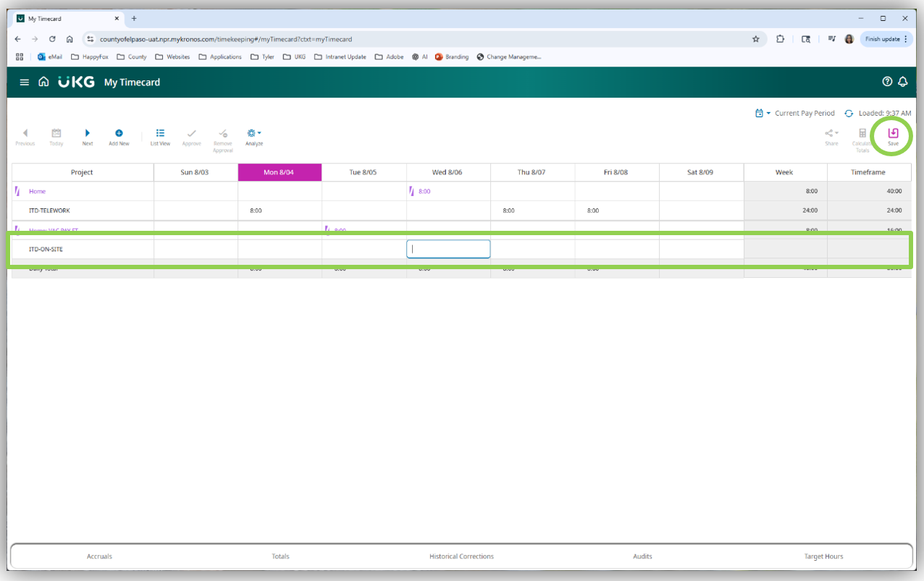
Task: Click the ITD-ON-SITE Wednesday hours input
Action: click(x=448, y=249)
